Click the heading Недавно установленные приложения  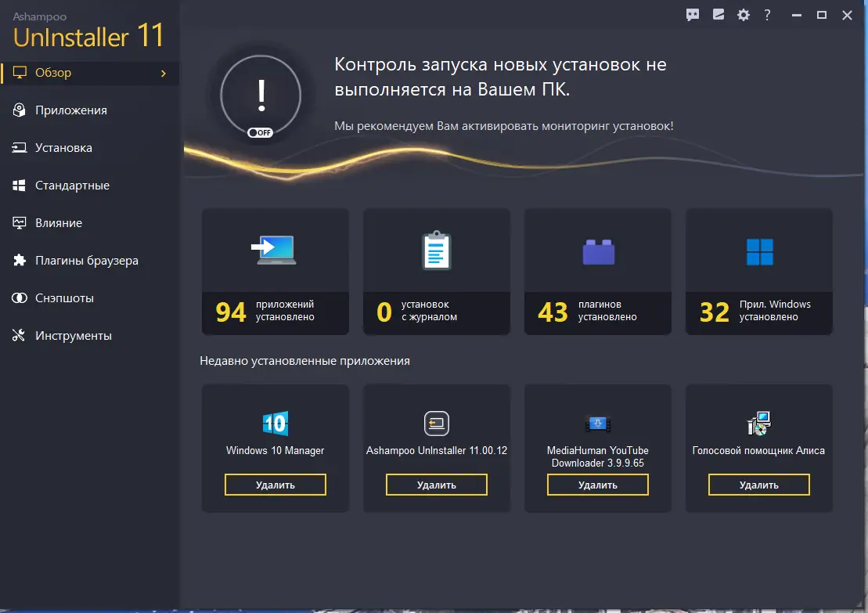click(305, 361)
